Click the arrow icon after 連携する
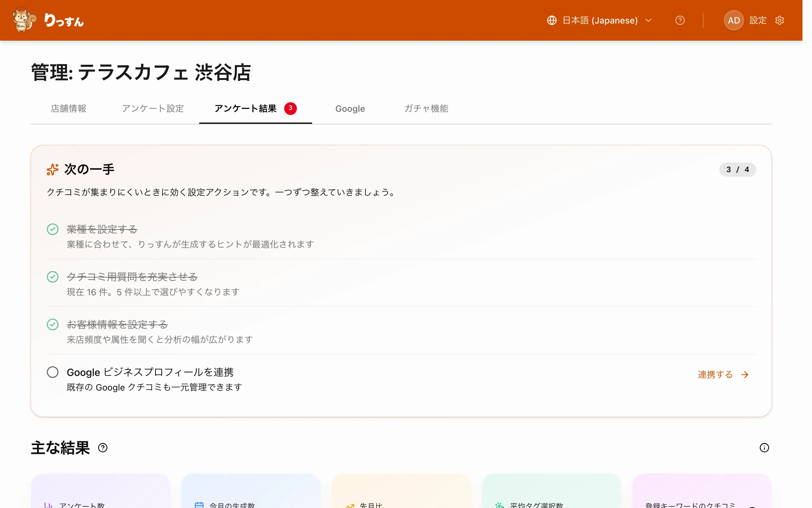Image resolution: width=812 pixels, height=508 pixels. click(744, 375)
